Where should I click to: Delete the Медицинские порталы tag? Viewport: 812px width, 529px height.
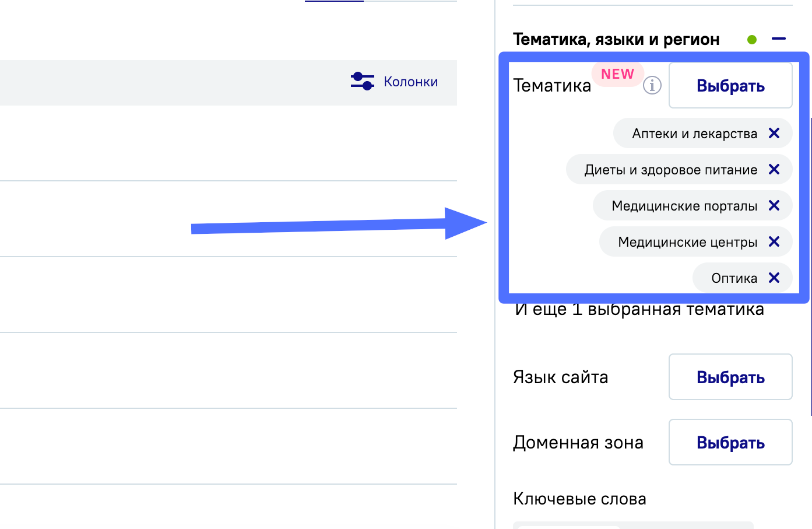click(774, 206)
